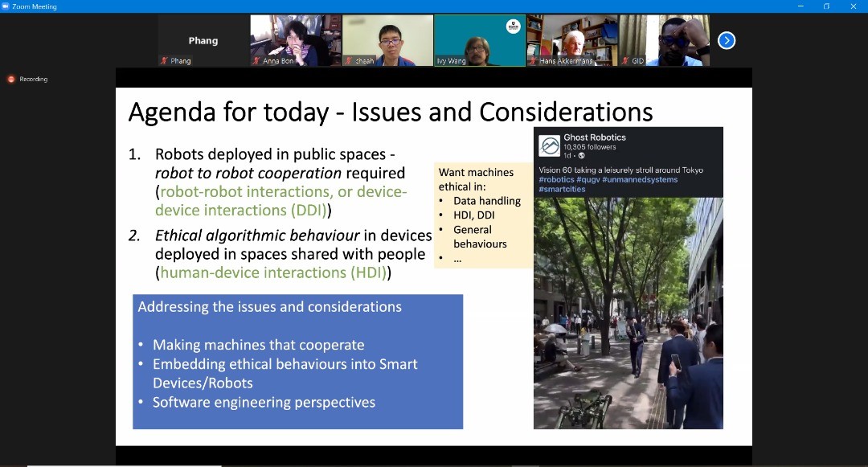Select the Hans Akkermans video thumbnail

(x=571, y=40)
